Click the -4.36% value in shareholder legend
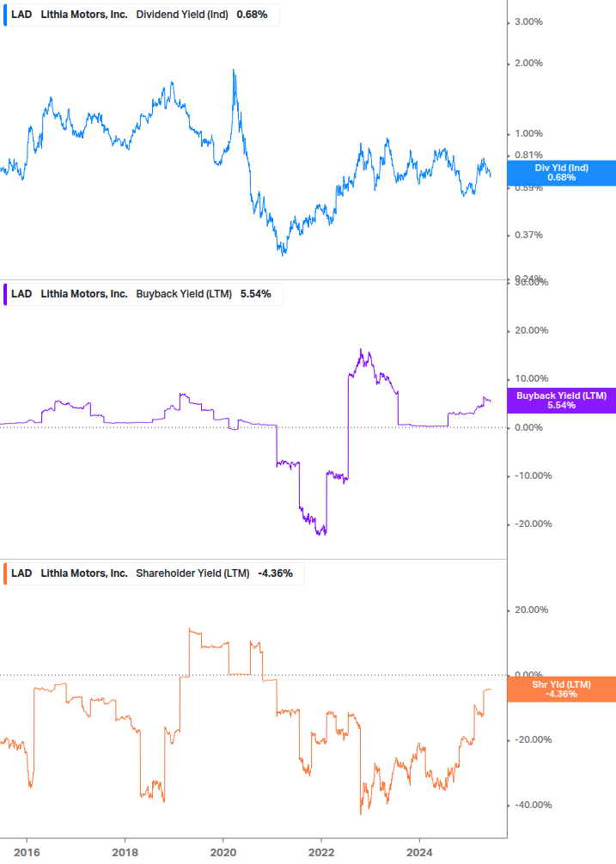The width and height of the screenshot is (616, 864). pos(275,573)
